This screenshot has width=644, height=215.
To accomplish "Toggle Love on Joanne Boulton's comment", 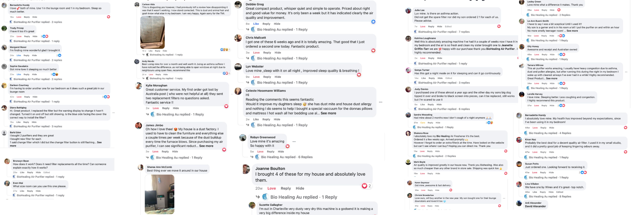I will coord(272,188).
